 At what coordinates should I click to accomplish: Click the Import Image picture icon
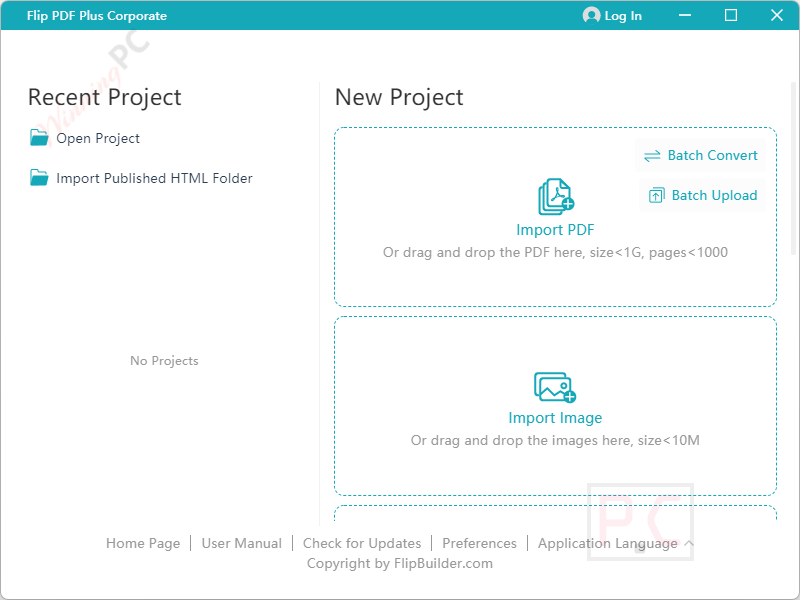click(555, 387)
